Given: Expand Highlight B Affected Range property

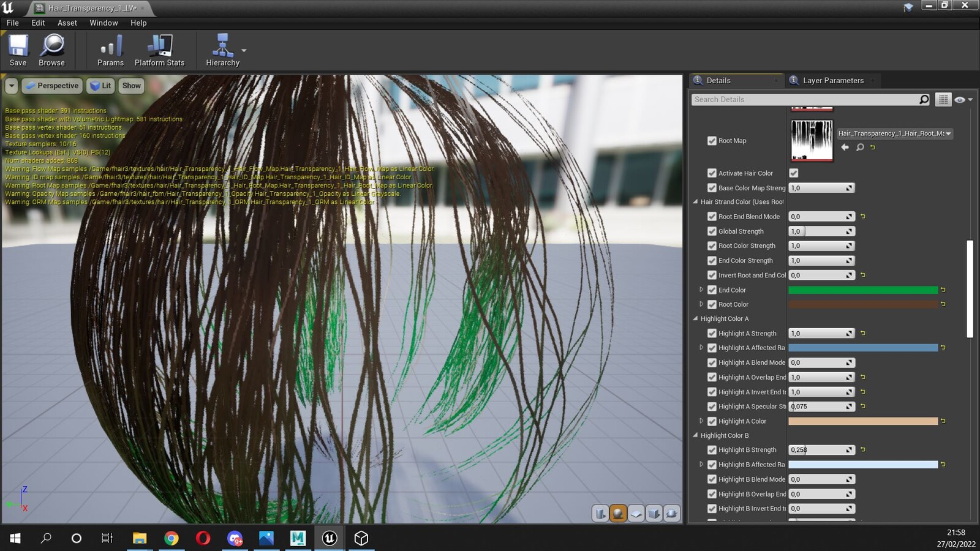Looking at the screenshot, I should [x=701, y=464].
